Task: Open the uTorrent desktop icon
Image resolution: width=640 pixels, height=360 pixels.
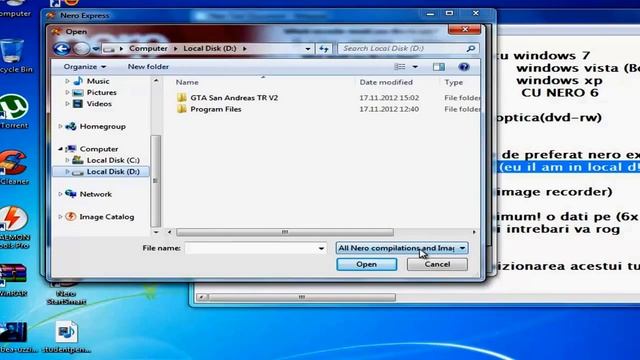Action: point(13,111)
